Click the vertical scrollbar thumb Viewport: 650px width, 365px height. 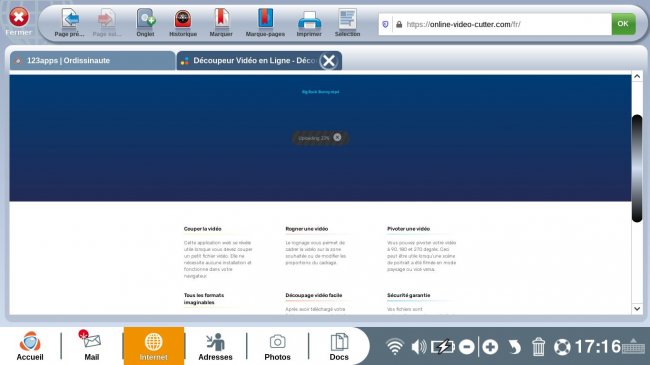(637, 168)
